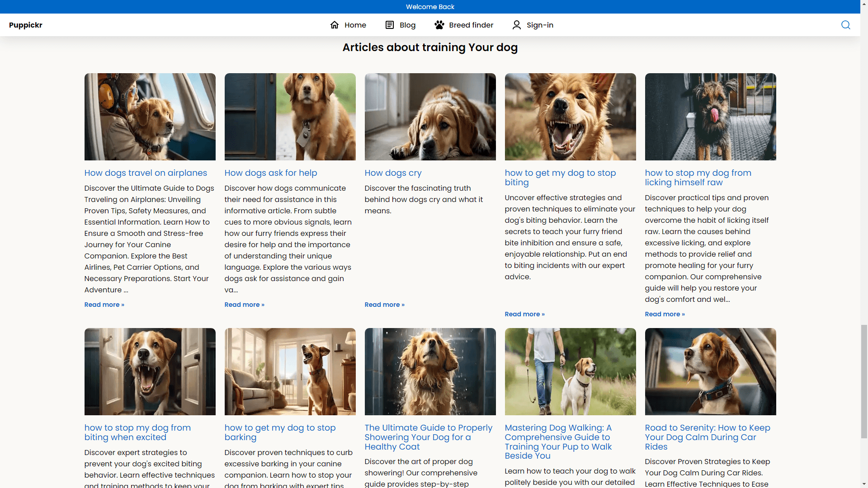This screenshot has height=488, width=868.
Task: Click Read more under stop biting article
Action: point(524,314)
